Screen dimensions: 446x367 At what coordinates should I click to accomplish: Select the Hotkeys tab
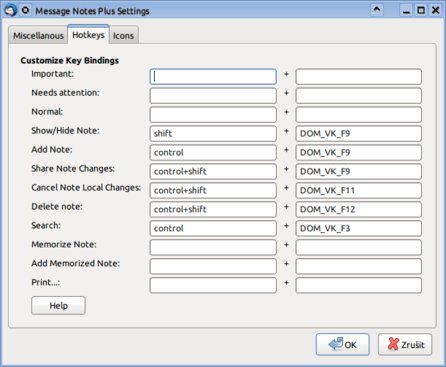88,35
